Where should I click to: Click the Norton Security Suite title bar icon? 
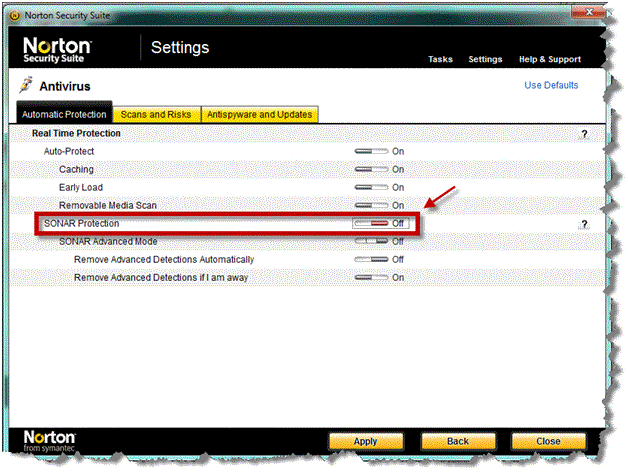(15, 16)
